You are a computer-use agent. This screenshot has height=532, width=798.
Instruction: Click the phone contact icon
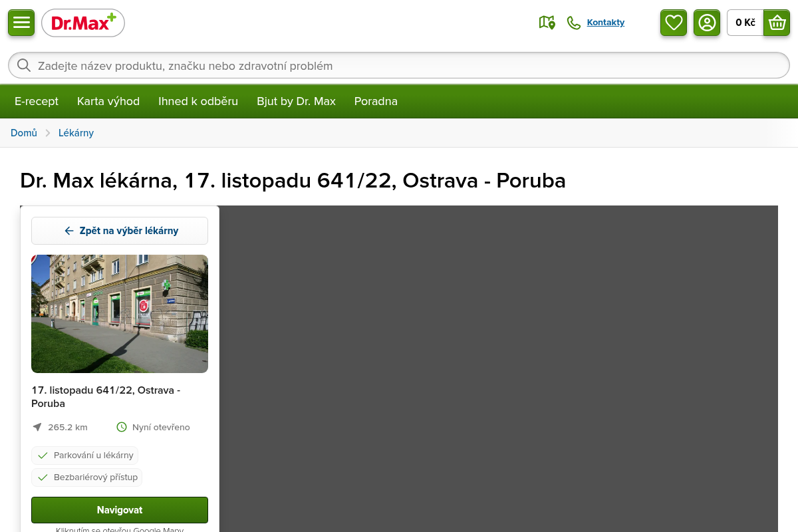(x=574, y=23)
